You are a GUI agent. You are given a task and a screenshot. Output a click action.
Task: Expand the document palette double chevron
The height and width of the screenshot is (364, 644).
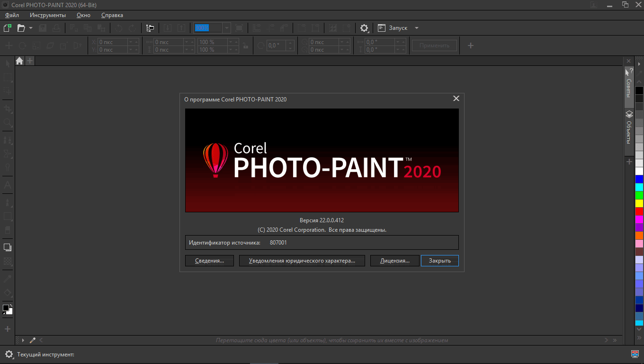(615, 340)
